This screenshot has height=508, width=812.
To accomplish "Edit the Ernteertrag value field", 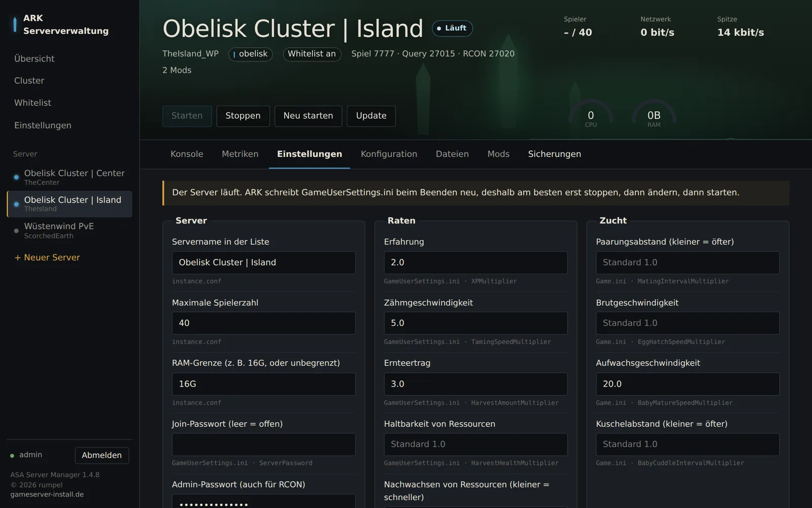I will pos(476,384).
